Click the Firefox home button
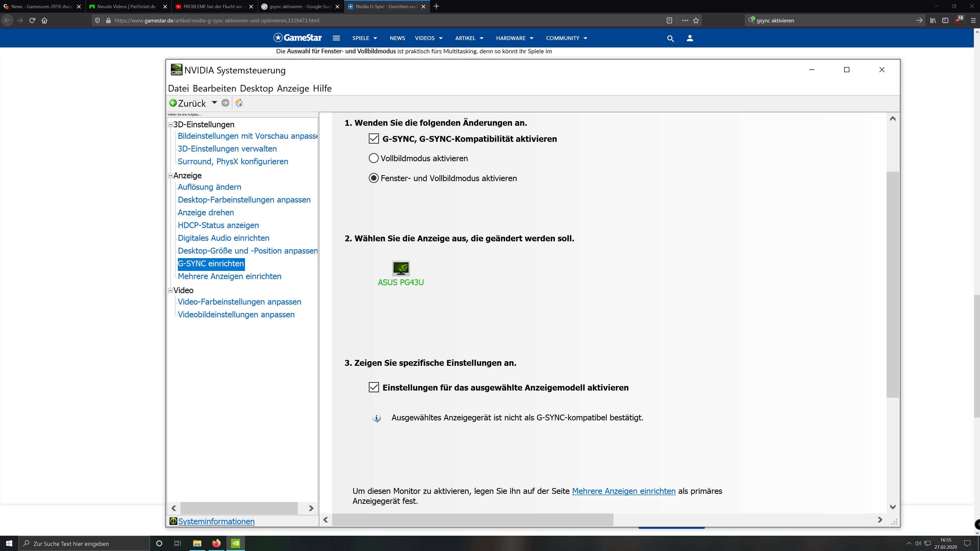 [44, 20]
